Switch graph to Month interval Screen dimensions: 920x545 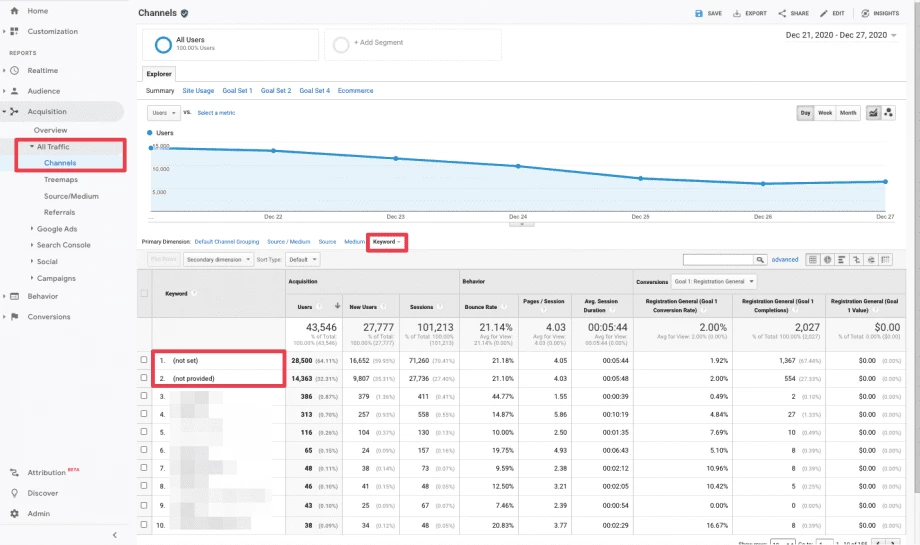[848, 113]
